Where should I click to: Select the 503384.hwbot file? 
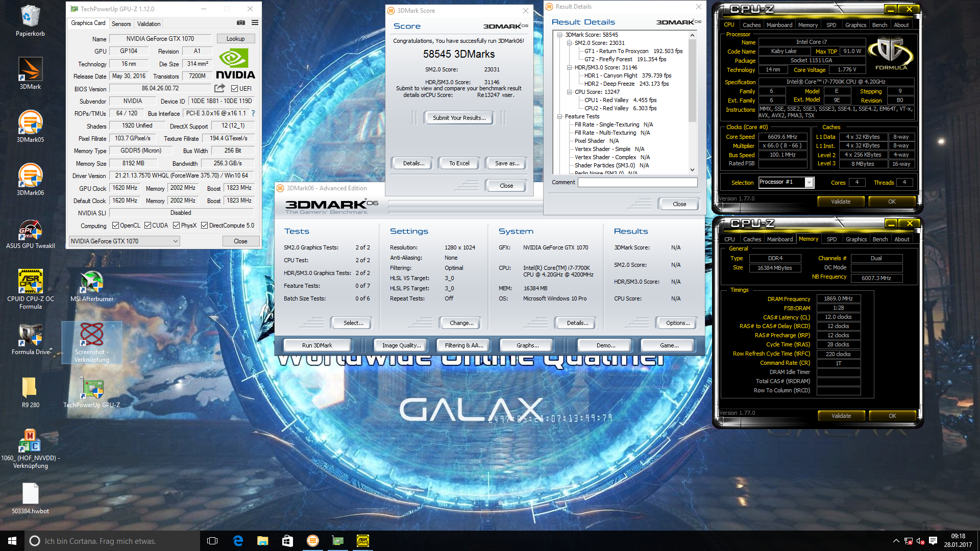pos(30,498)
